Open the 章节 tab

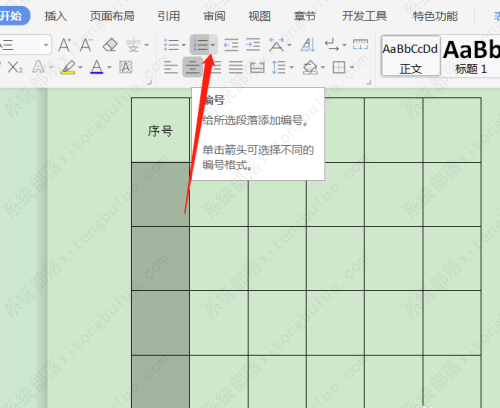pos(304,16)
